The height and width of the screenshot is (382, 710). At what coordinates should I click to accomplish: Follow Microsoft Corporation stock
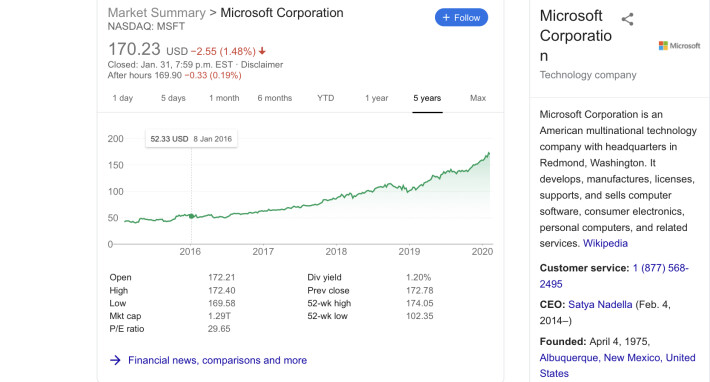pos(461,18)
